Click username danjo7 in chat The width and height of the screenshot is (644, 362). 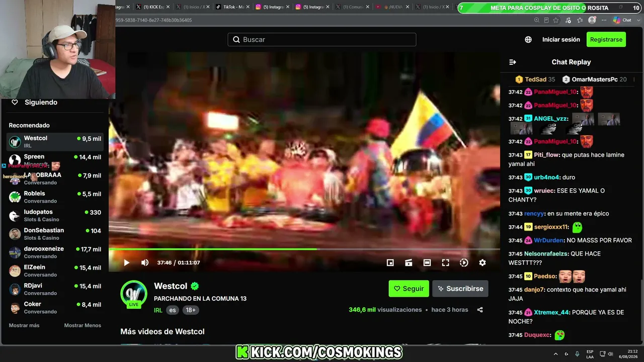click(534, 290)
